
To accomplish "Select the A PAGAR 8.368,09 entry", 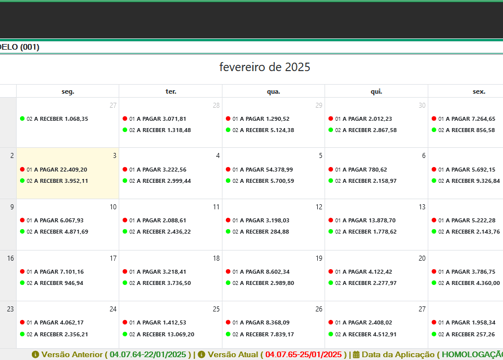I will pos(257,322).
